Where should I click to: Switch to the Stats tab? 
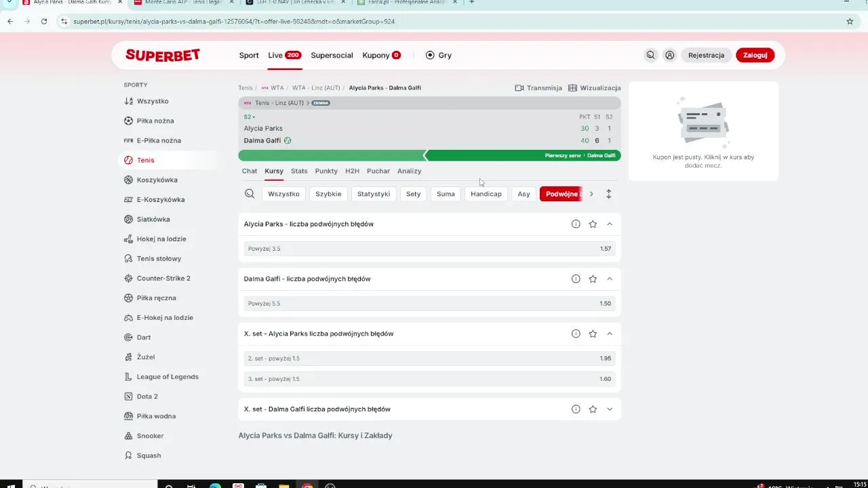(x=299, y=171)
